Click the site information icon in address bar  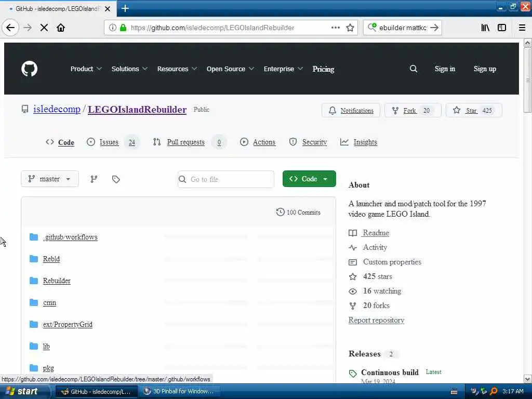click(x=112, y=28)
